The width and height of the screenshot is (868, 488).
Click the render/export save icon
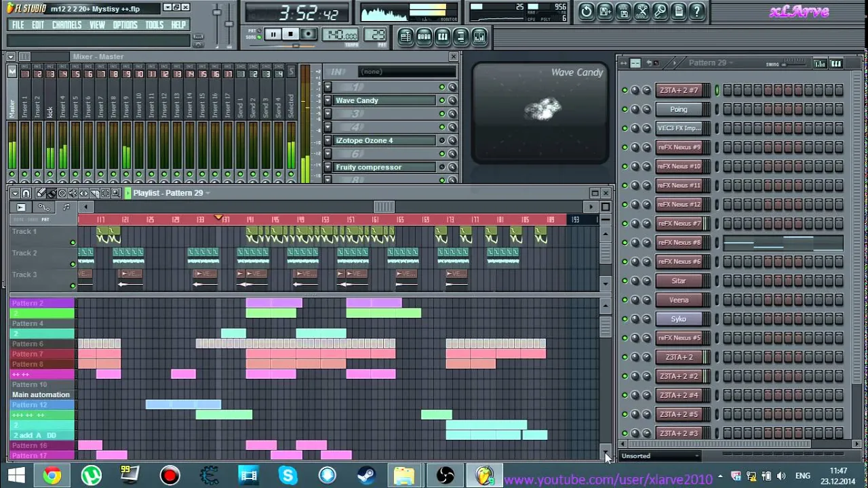623,11
